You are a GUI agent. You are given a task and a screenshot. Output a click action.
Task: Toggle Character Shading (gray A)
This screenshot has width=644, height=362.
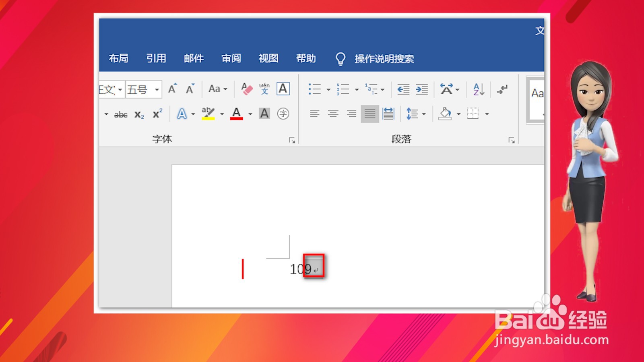pyautogui.click(x=264, y=114)
